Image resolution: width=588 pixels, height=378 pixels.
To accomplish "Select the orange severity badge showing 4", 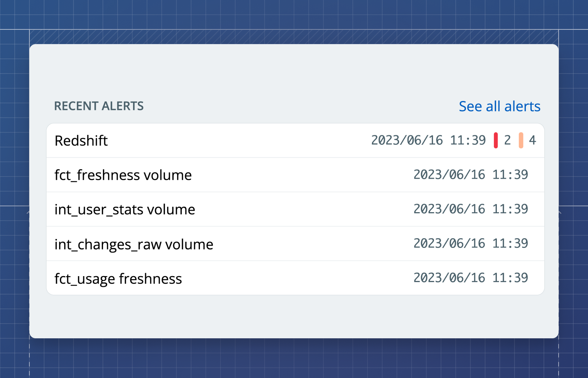I will 527,140.
